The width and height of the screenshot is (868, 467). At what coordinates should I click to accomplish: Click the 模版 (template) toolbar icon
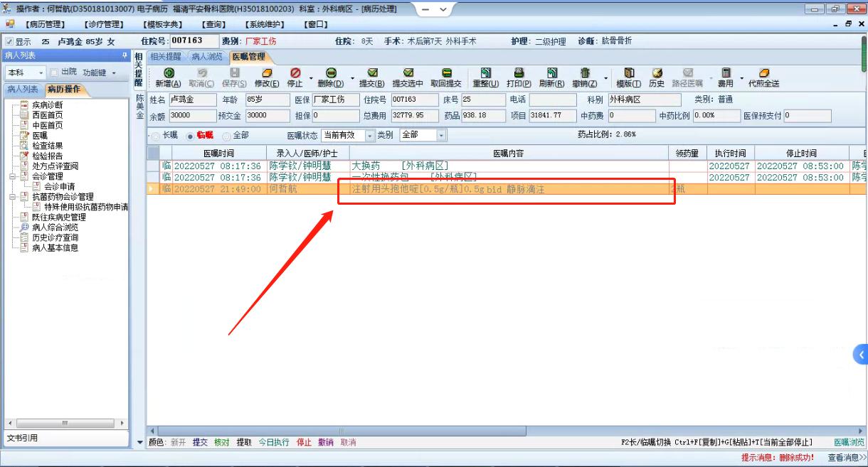[628, 73]
